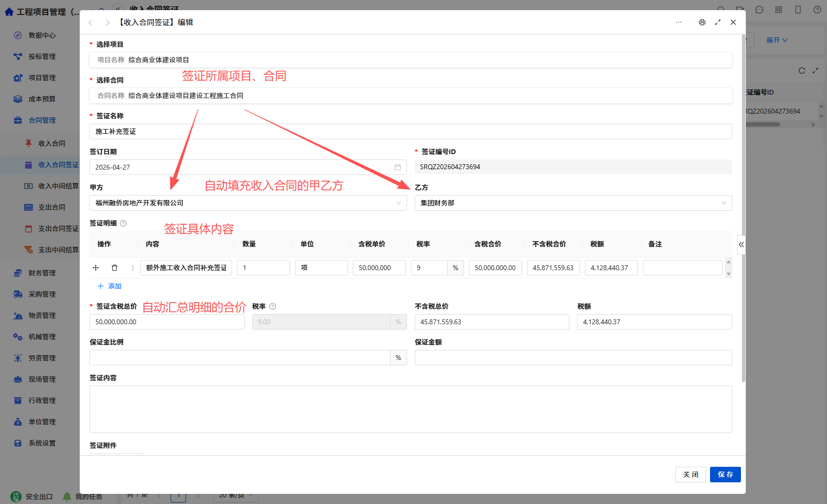Click the move handle on detail row
This screenshot has height=504, width=827.
point(96,268)
